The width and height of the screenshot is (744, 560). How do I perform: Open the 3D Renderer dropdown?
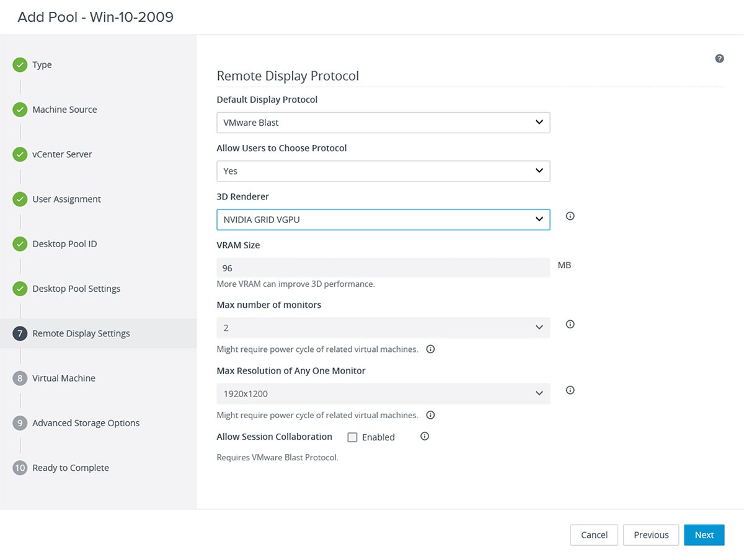[383, 219]
